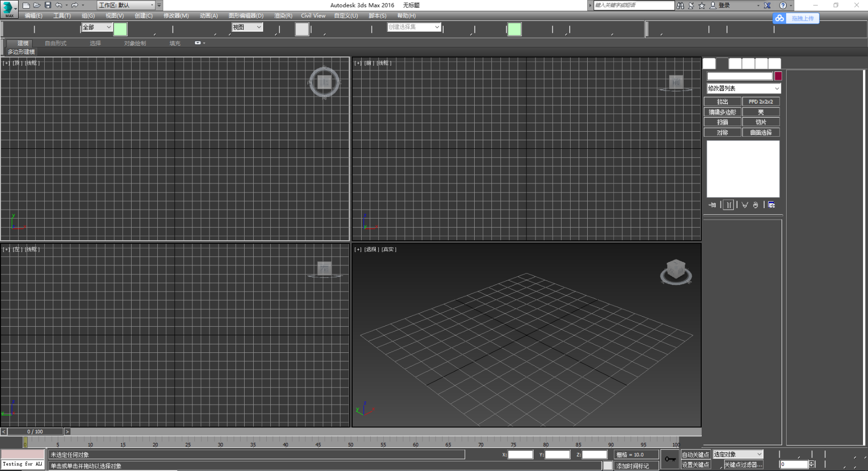Click the X coordinate input field

point(520,454)
